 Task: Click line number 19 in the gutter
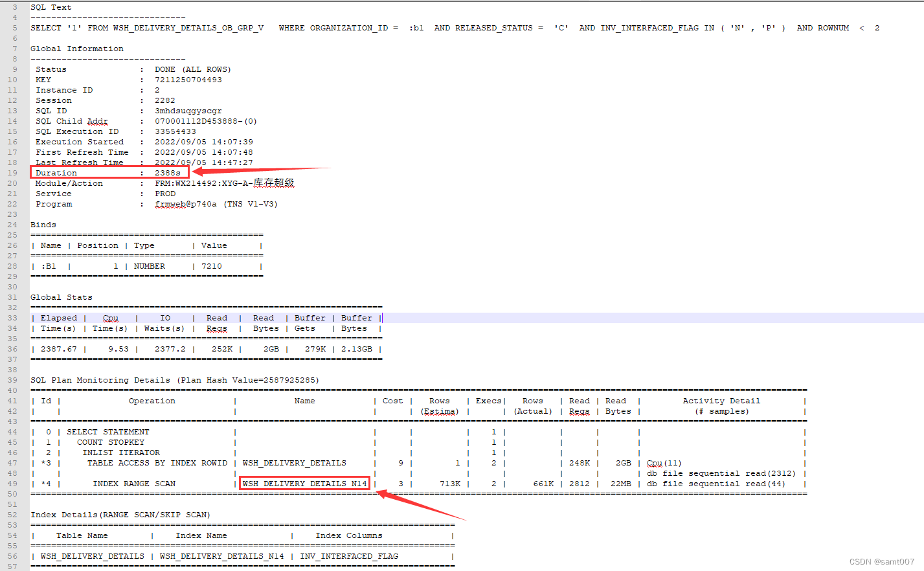12,172
